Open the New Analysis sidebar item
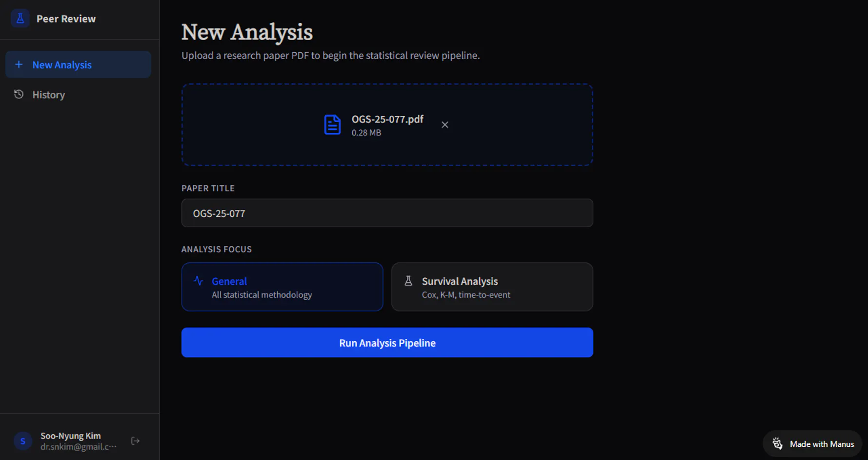 78,64
